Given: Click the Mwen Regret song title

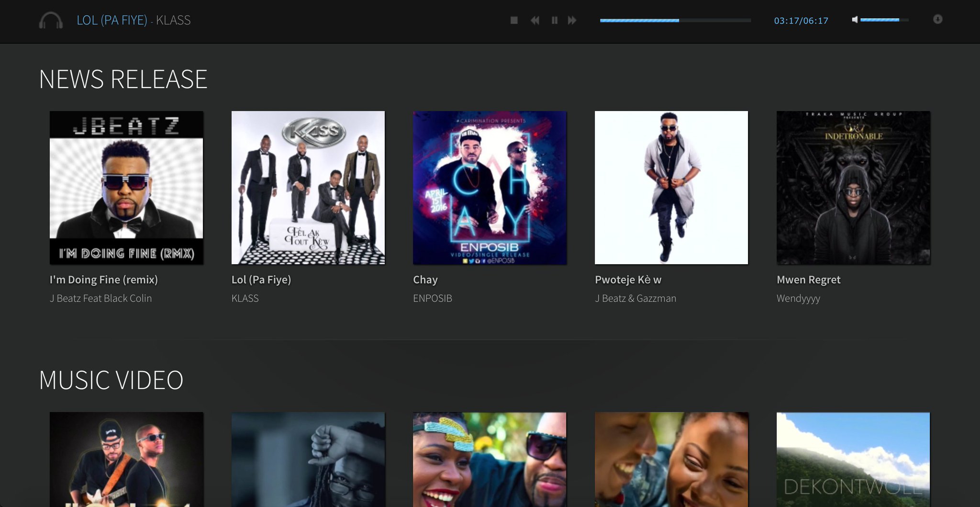Looking at the screenshot, I should point(809,280).
